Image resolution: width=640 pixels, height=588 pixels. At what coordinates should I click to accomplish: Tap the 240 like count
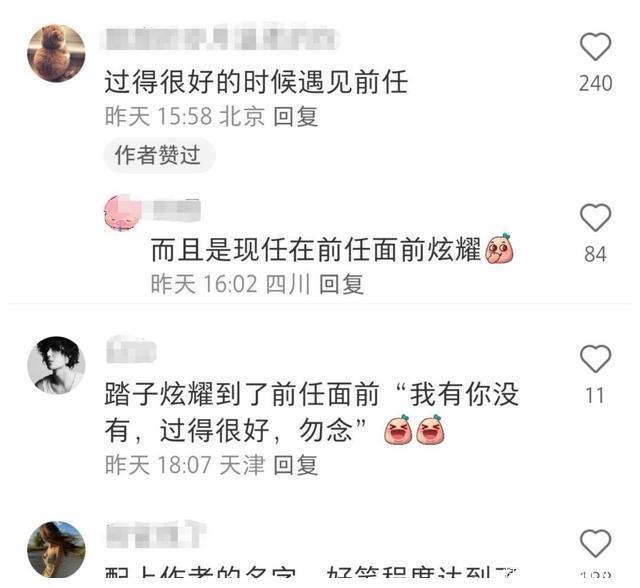click(x=596, y=84)
